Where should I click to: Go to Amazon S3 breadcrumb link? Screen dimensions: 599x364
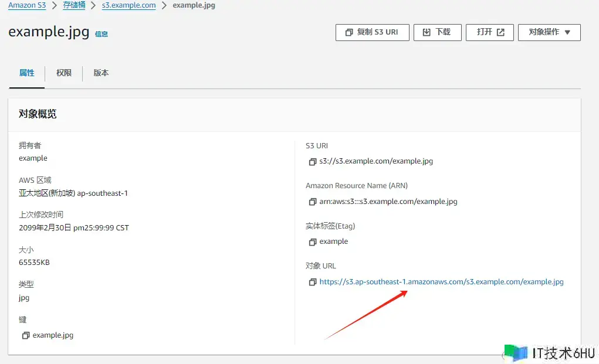coord(27,5)
